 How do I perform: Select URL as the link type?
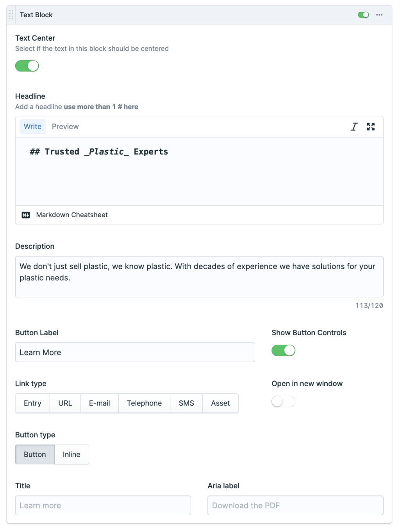click(x=65, y=403)
